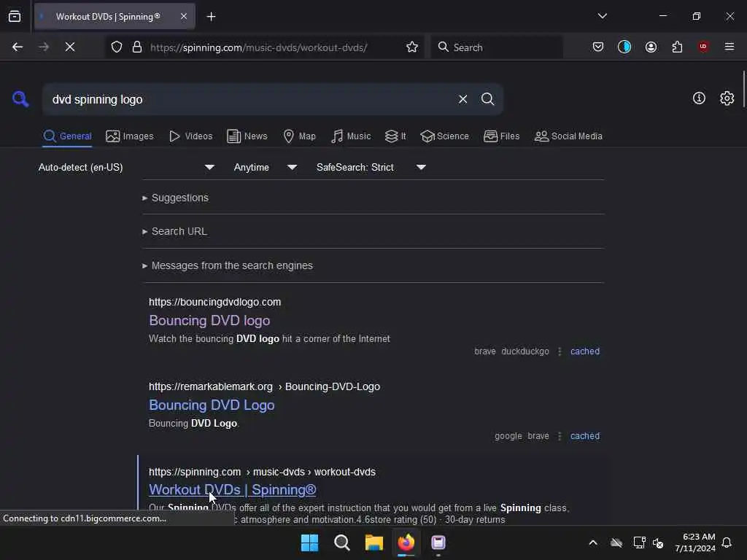Open search Preferences gear
The width and height of the screenshot is (747, 560).
727,98
